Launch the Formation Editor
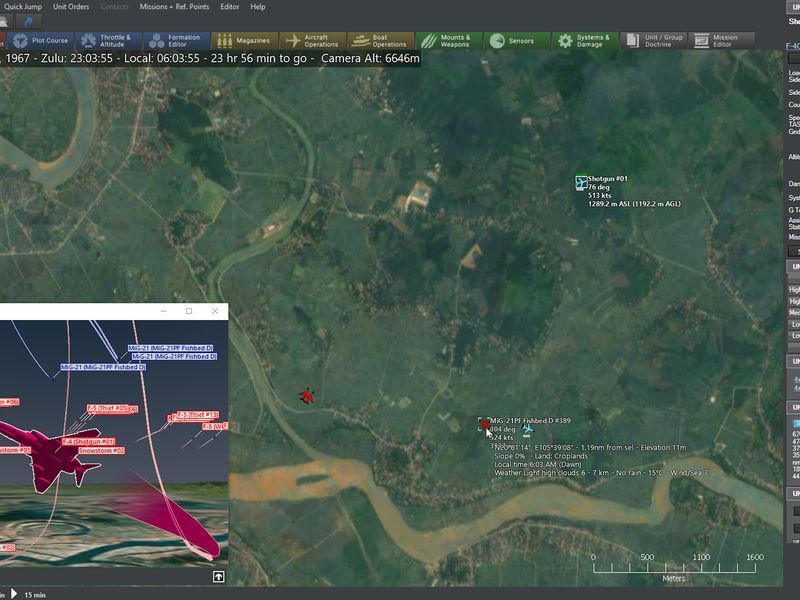The image size is (800, 600). [x=177, y=41]
